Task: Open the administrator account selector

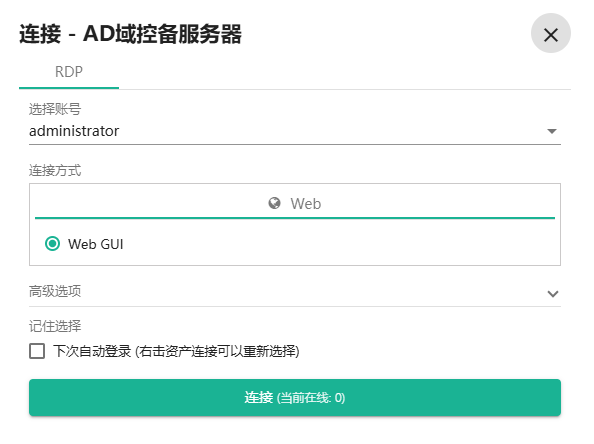Action: click(295, 131)
